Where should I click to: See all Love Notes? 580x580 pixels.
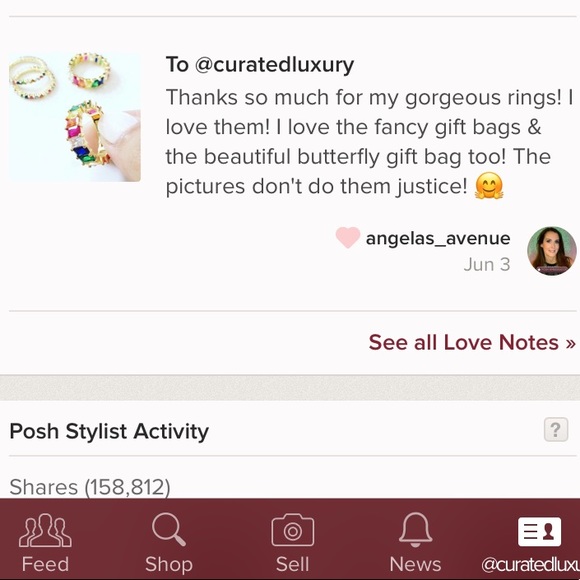(472, 342)
